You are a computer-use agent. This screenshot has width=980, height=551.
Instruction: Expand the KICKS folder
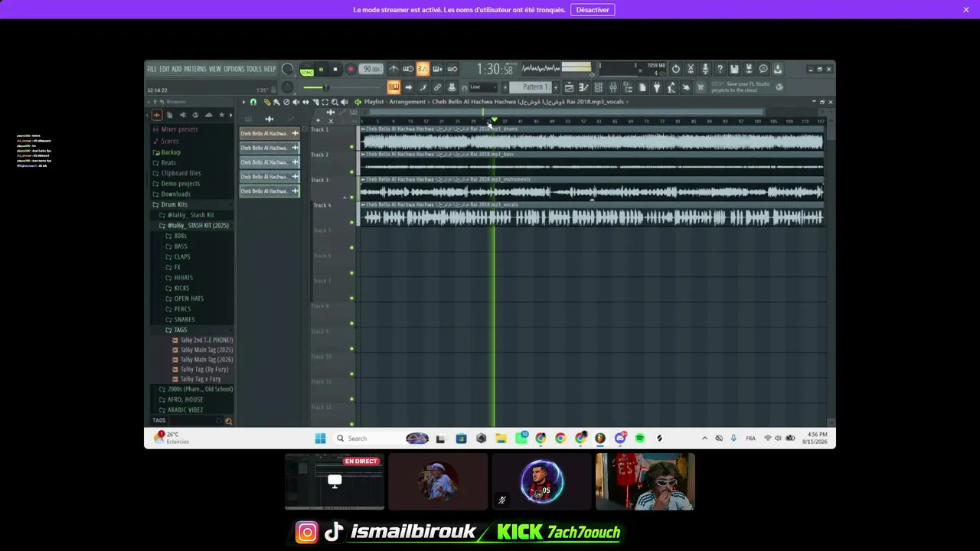[181, 289]
